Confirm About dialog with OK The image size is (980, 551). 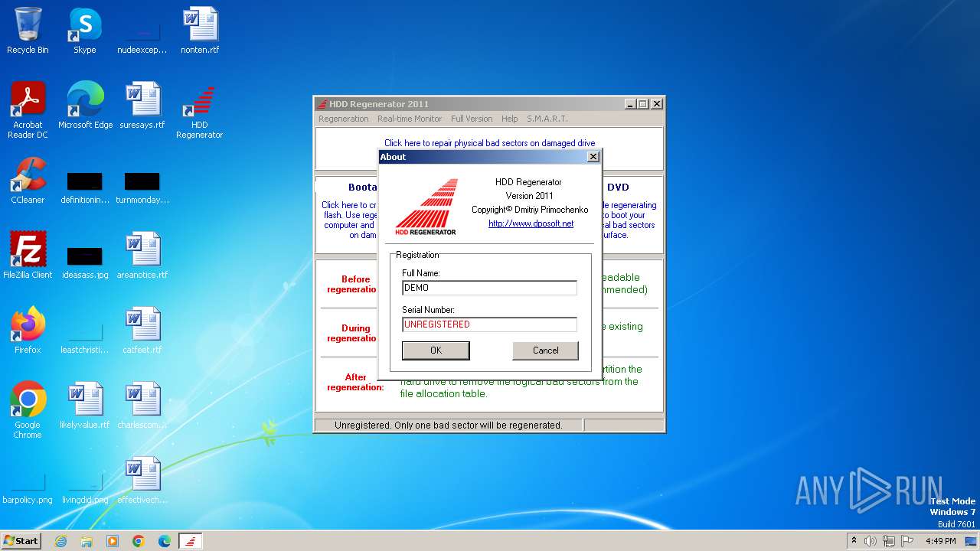coord(436,350)
